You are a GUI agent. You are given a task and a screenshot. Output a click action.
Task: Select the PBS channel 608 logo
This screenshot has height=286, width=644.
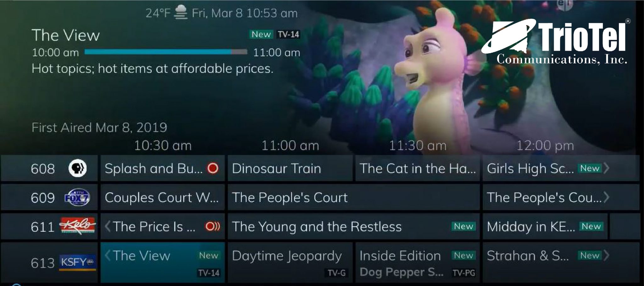click(77, 168)
